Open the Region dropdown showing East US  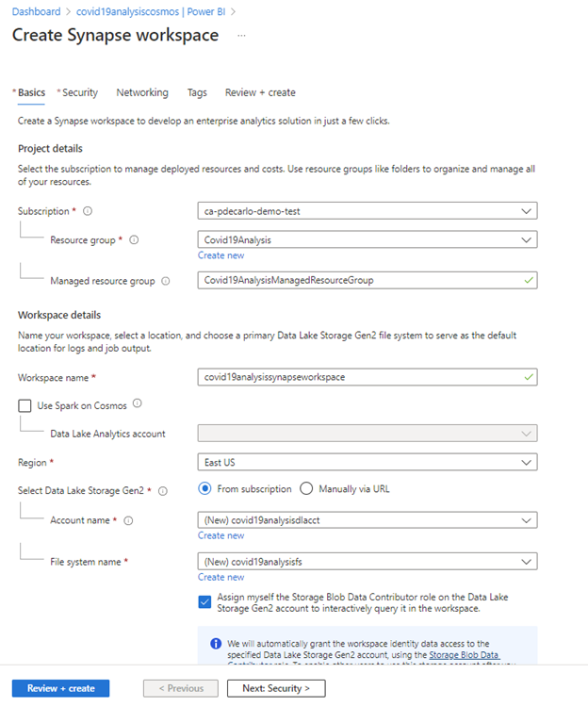click(367, 462)
